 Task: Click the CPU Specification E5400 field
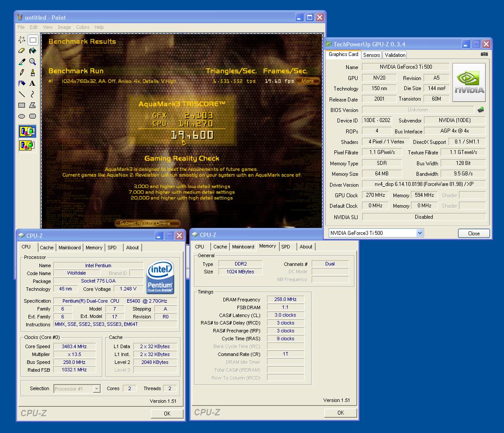(x=115, y=301)
